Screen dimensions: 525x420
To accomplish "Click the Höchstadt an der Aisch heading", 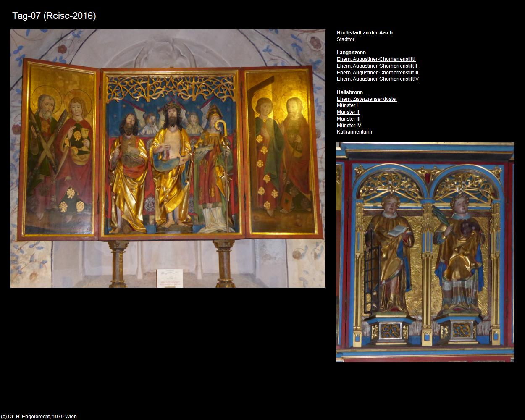I will point(365,33).
